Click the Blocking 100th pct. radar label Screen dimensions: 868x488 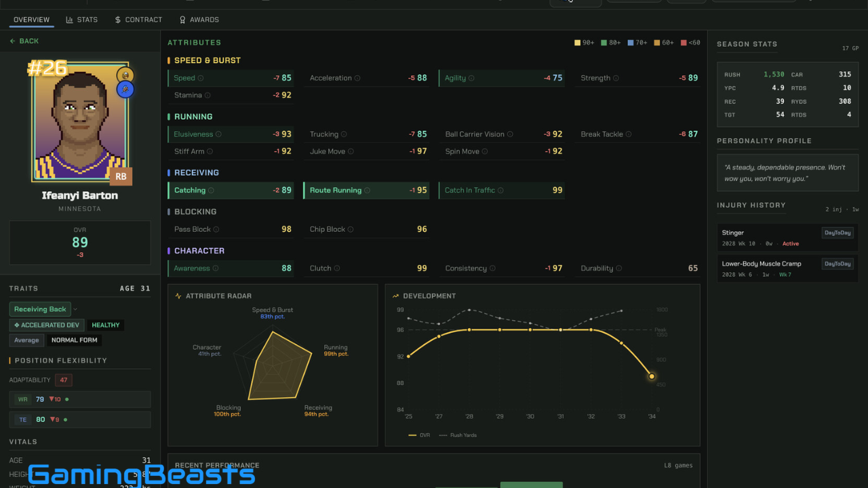[x=228, y=411]
